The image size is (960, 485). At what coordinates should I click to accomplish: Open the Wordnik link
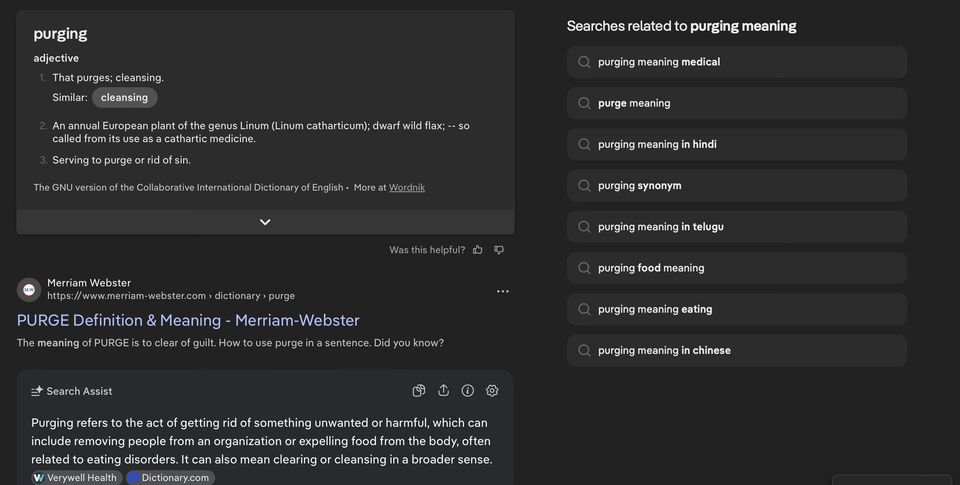tap(407, 187)
